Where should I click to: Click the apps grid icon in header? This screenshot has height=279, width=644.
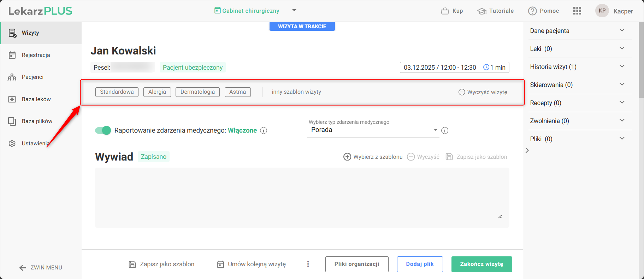pyautogui.click(x=577, y=11)
